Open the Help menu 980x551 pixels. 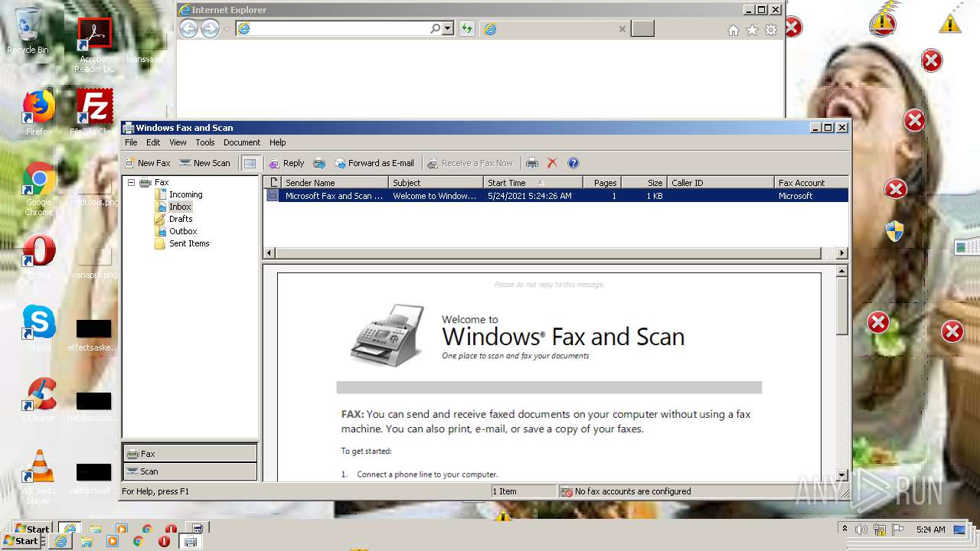277,142
